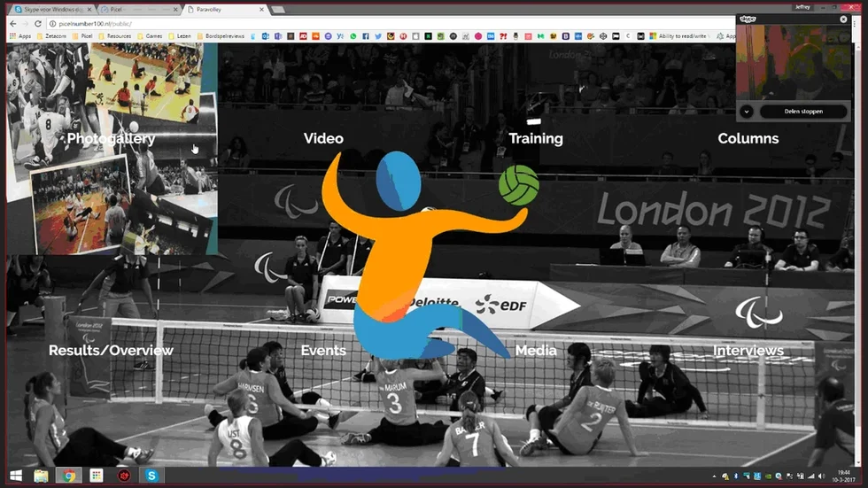Open the red circular app in taskbar
The image size is (868, 488).
[x=123, y=476]
